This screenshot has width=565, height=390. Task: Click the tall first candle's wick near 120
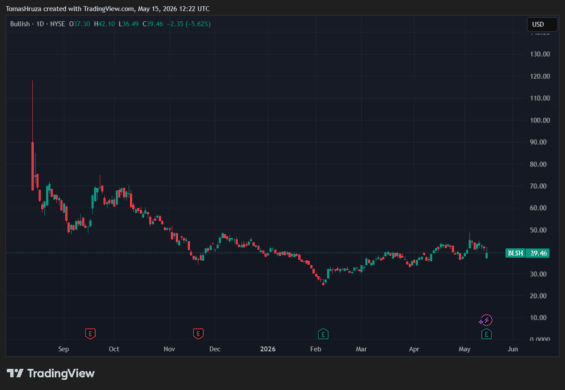coord(32,110)
